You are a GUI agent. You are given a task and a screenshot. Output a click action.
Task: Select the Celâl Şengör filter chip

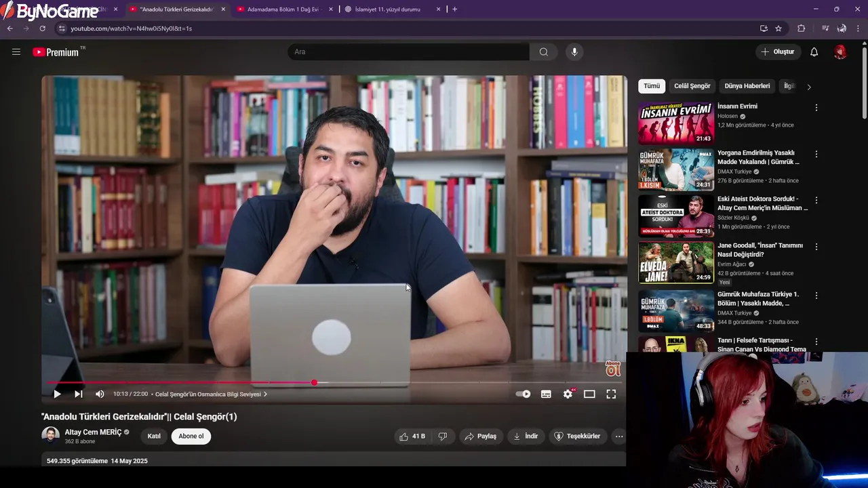click(x=692, y=86)
